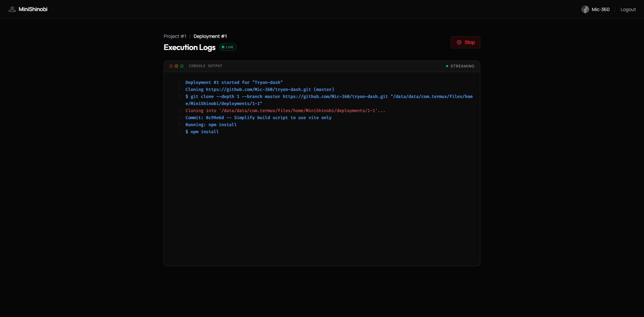This screenshot has width=644, height=317.
Task: Click the red console window dot
Action: tap(171, 66)
